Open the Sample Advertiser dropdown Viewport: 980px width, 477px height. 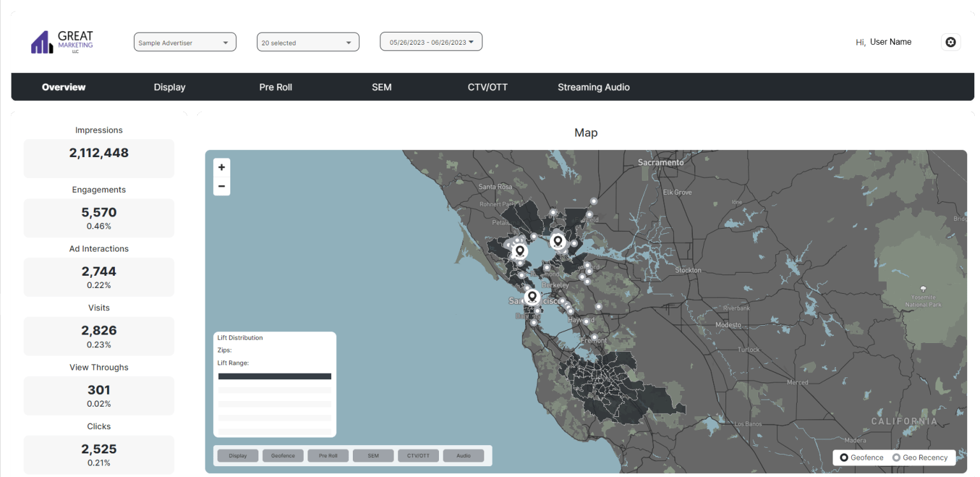(x=184, y=43)
